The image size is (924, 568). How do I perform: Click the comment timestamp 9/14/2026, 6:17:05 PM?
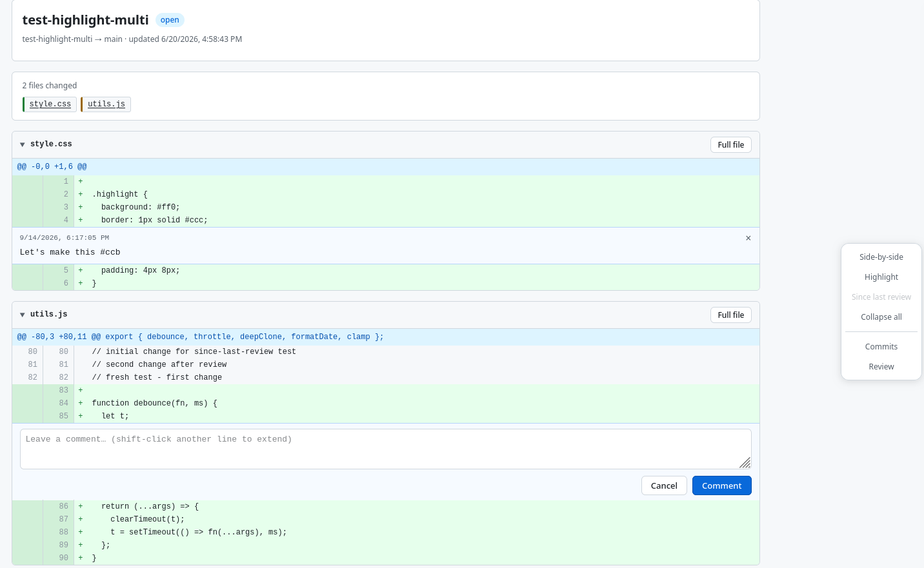point(65,238)
